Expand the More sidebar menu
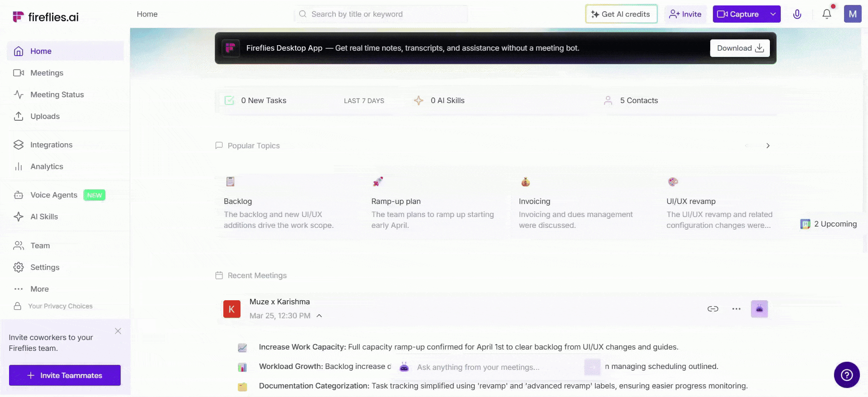The width and height of the screenshot is (868, 397). (66, 289)
